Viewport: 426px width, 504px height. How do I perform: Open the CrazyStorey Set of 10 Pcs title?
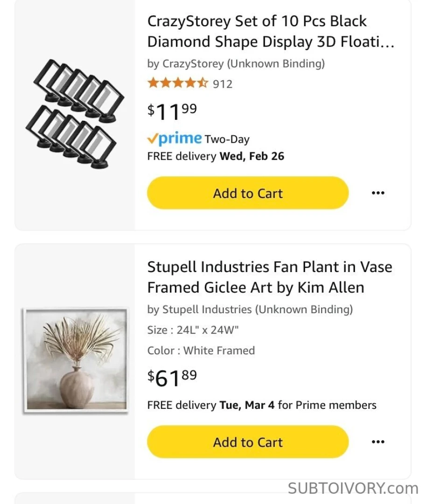tap(271, 31)
